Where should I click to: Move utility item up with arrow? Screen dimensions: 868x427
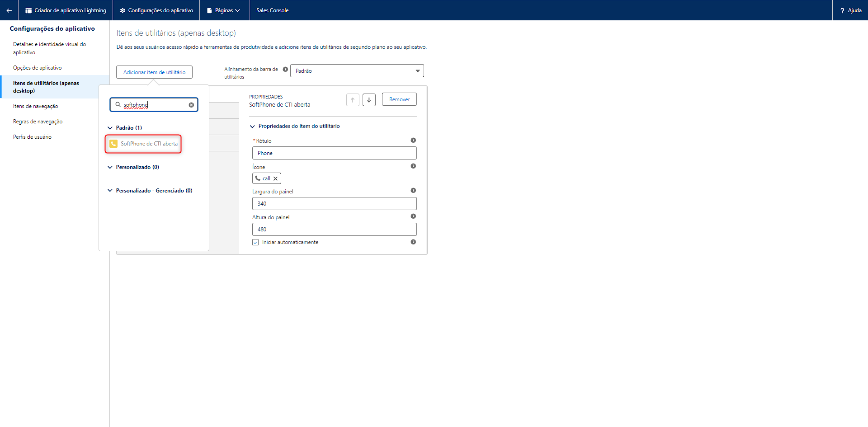point(353,100)
